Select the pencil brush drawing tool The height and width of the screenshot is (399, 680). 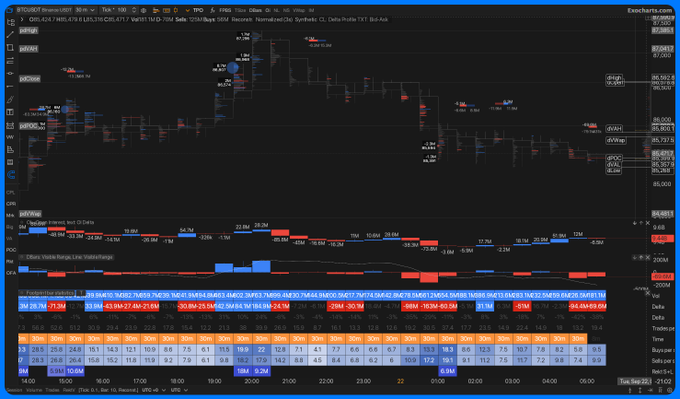coord(10,100)
